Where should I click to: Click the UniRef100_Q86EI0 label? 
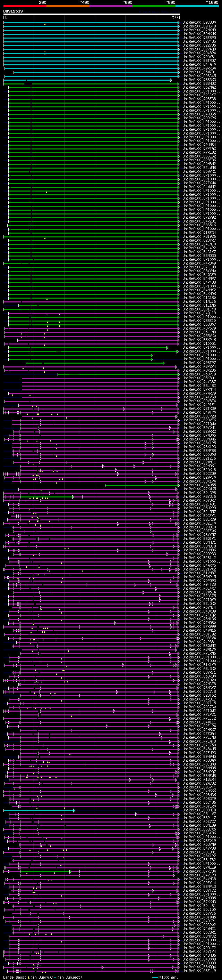pyautogui.click(x=199, y=320)
